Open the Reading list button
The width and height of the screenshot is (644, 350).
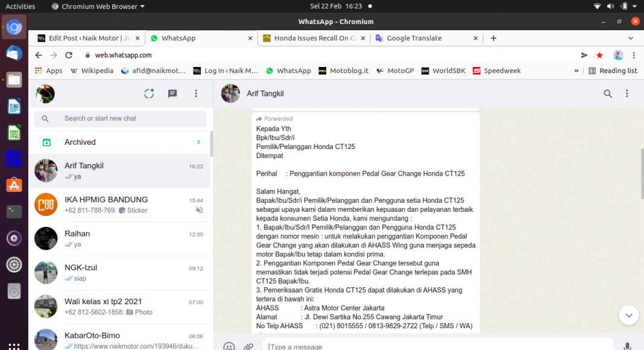point(613,71)
